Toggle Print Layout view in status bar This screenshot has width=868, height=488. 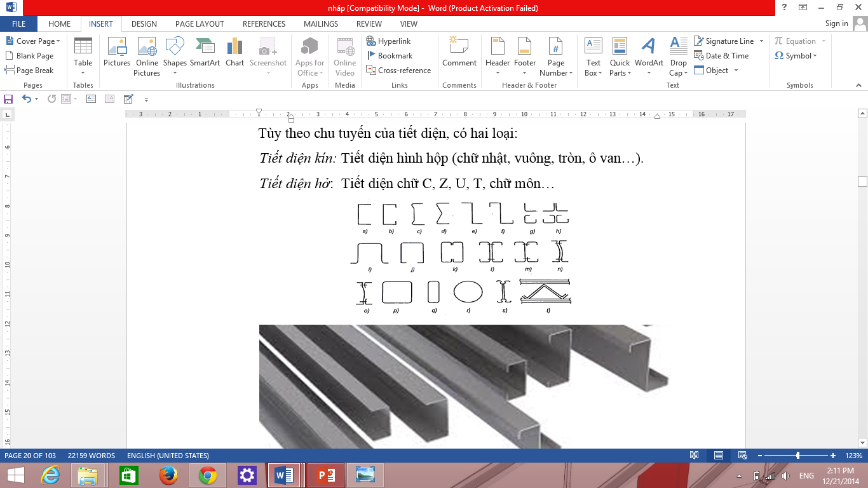[718, 456]
